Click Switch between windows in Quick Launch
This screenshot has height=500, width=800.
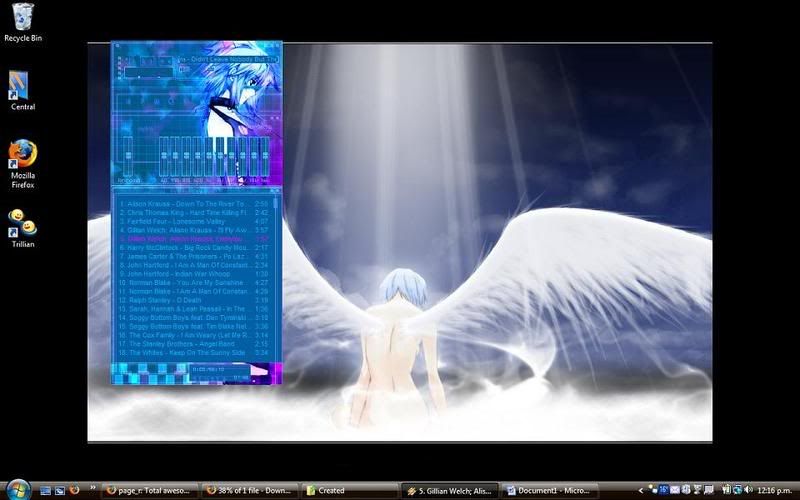tap(60, 491)
